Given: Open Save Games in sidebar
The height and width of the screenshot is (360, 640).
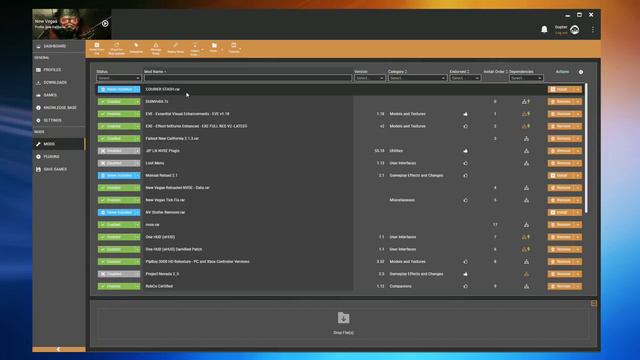Looking at the screenshot, I should [x=55, y=169].
